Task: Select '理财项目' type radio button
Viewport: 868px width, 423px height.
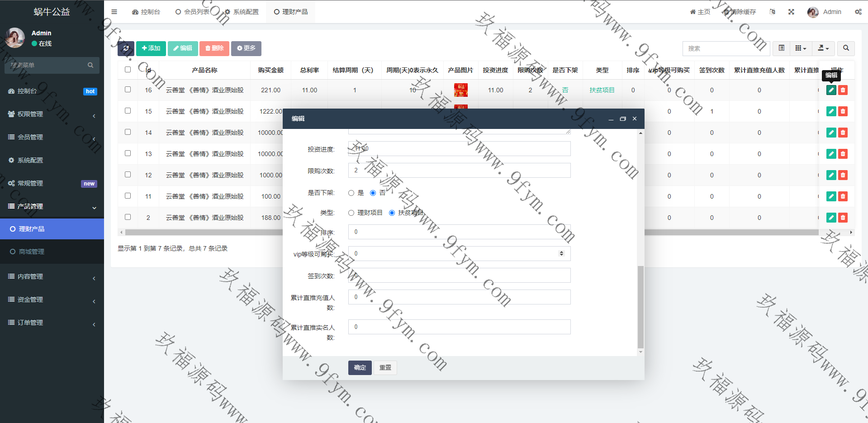Action: 351,213
